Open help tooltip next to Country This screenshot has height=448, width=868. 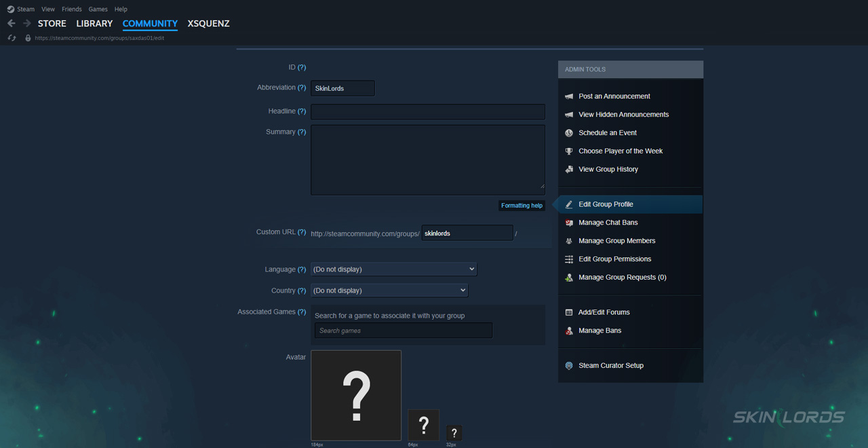pos(302,291)
